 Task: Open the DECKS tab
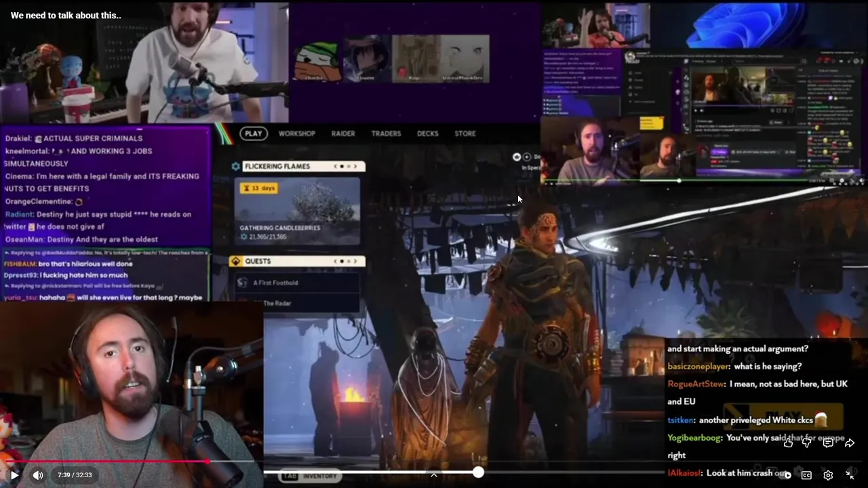coord(427,134)
